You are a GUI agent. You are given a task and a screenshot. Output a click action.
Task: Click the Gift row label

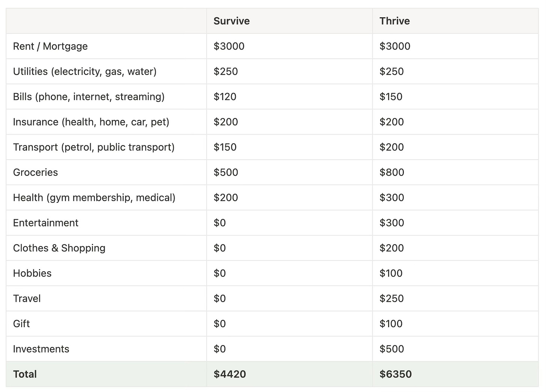coord(21,324)
